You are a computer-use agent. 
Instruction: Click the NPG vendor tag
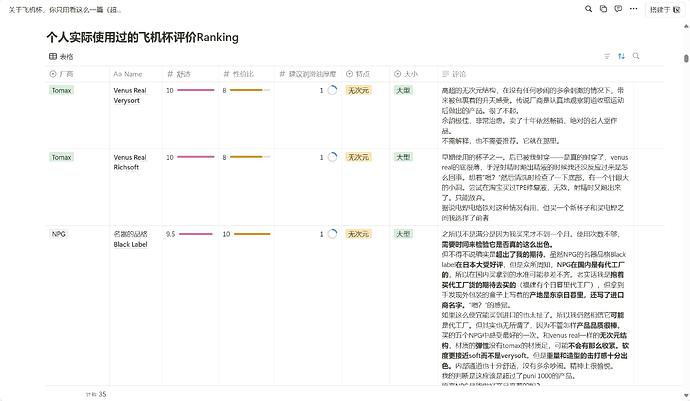59,234
